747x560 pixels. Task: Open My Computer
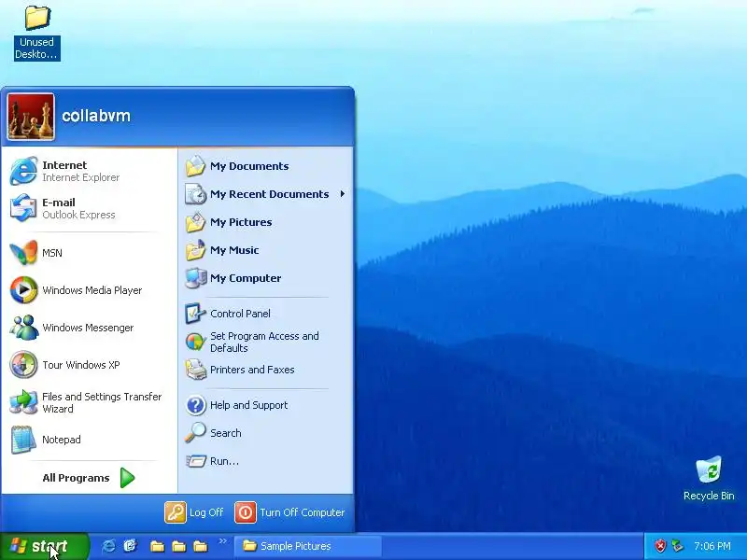point(266,278)
